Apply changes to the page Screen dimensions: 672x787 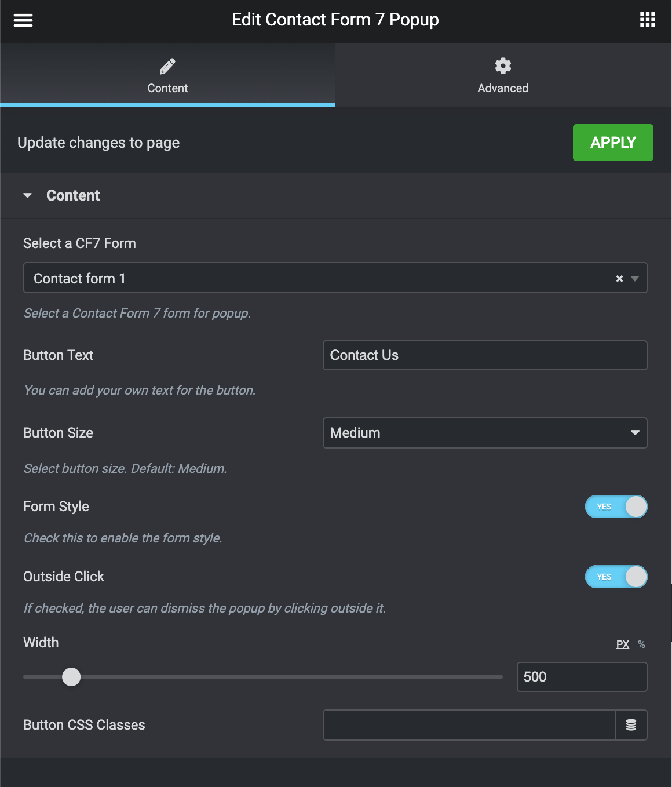click(x=612, y=142)
